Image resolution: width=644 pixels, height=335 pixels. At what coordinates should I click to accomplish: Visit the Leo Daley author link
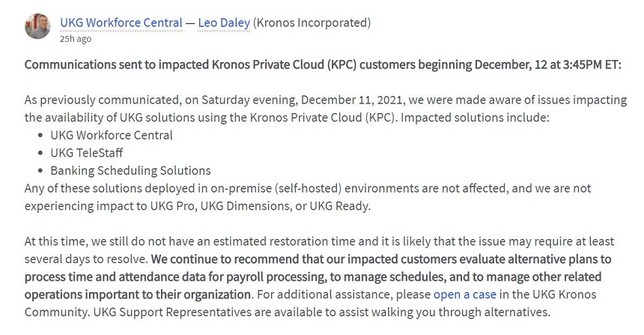224,22
